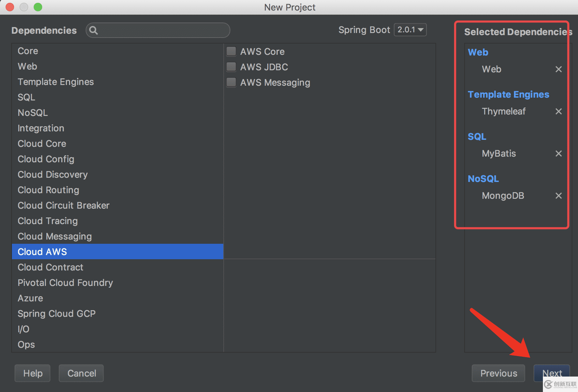Image resolution: width=578 pixels, height=392 pixels.
Task: Select the Cloud Contract category
Action: (118, 267)
